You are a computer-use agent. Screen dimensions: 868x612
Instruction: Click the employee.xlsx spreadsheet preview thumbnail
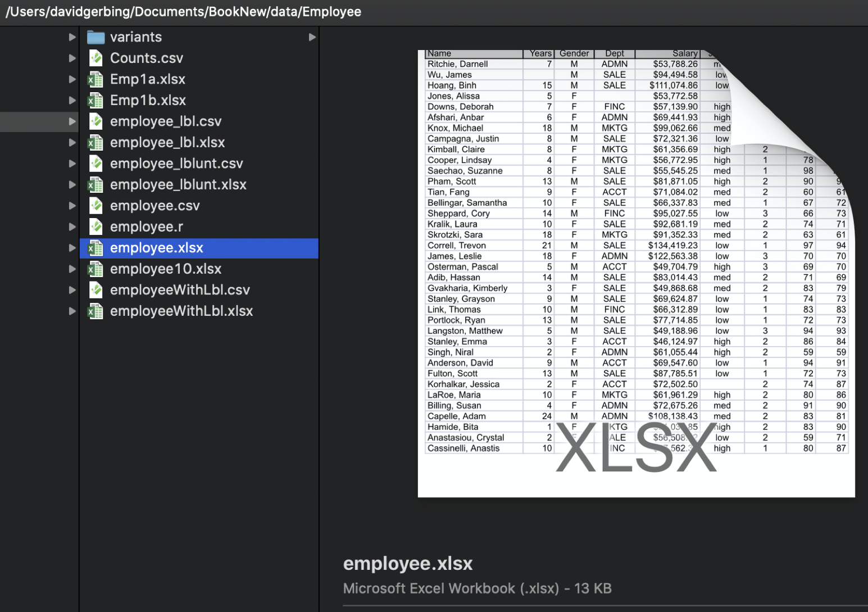(636, 273)
